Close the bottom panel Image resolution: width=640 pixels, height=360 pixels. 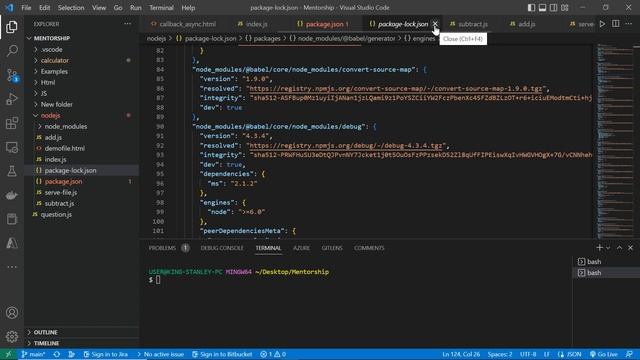pyautogui.click(x=630, y=248)
